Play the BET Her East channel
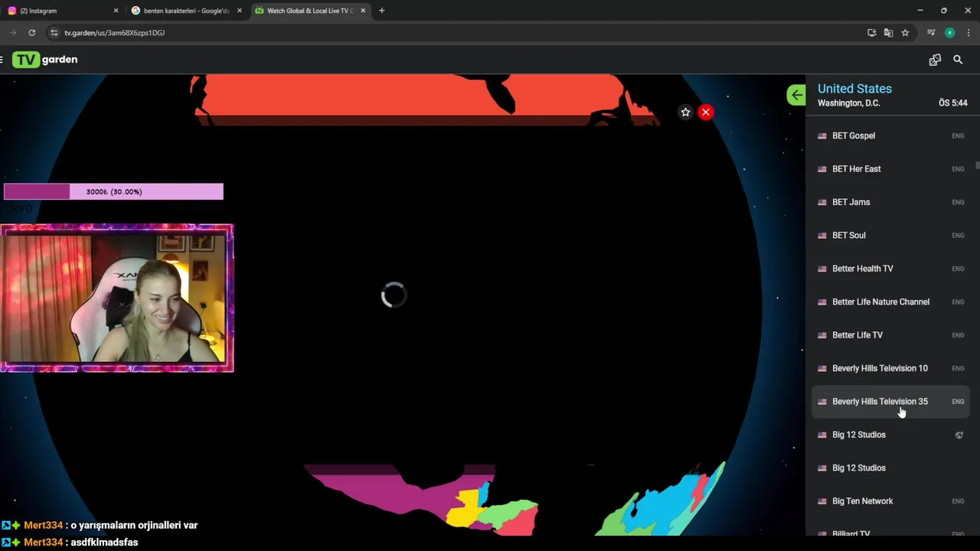The height and width of the screenshot is (551, 980). (890, 169)
